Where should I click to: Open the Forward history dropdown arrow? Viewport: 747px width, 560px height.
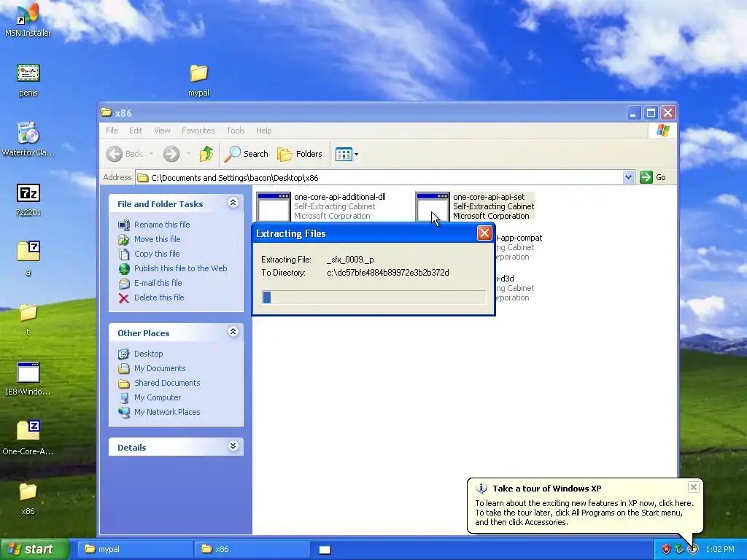pyautogui.click(x=188, y=154)
